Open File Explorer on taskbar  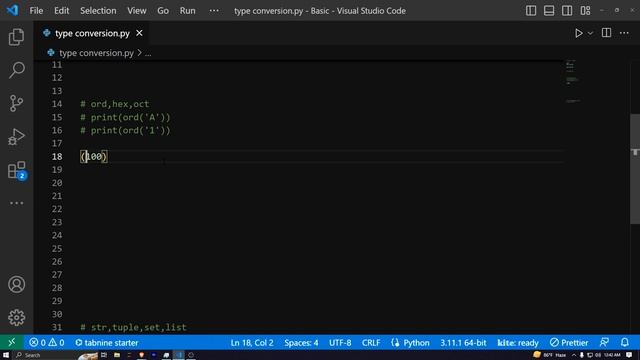[117, 355]
